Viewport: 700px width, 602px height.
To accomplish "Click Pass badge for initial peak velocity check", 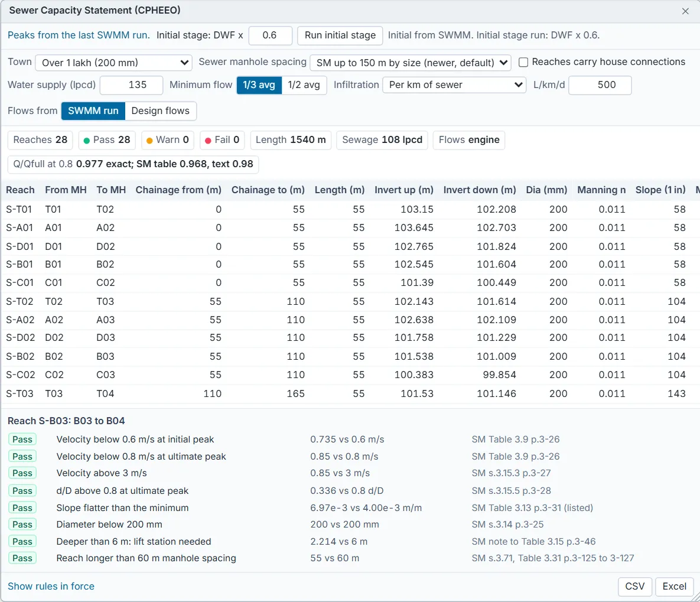I will pyautogui.click(x=22, y=440).
